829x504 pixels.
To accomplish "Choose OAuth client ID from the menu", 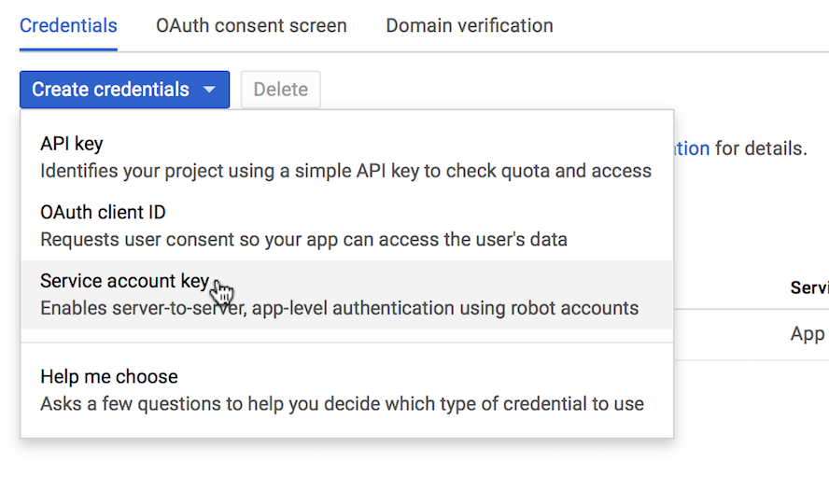I will 103,213.
